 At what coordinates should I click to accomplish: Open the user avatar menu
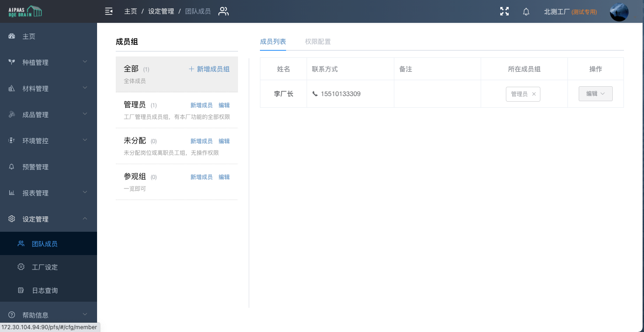point(619,12)
